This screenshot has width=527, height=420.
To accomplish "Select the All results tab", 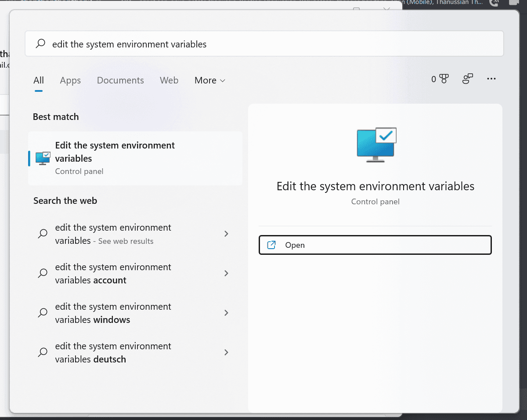I will pyautogui.click(x=39, y=80).
